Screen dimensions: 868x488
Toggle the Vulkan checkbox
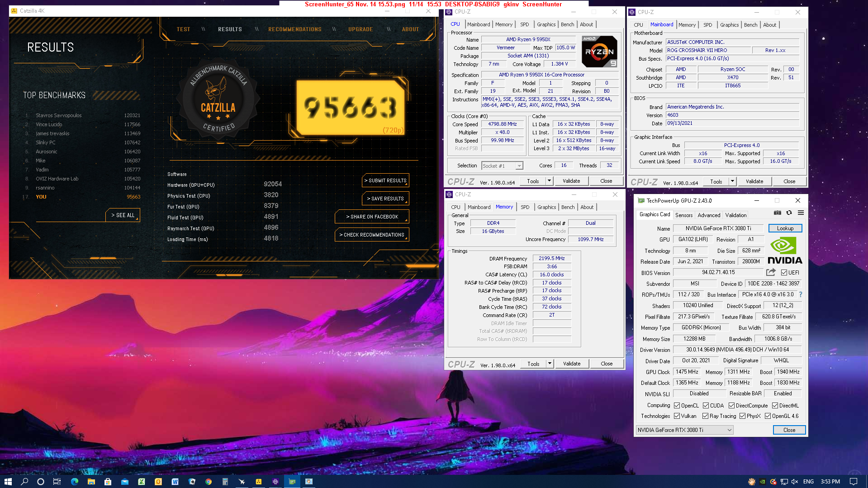[677, 416]
